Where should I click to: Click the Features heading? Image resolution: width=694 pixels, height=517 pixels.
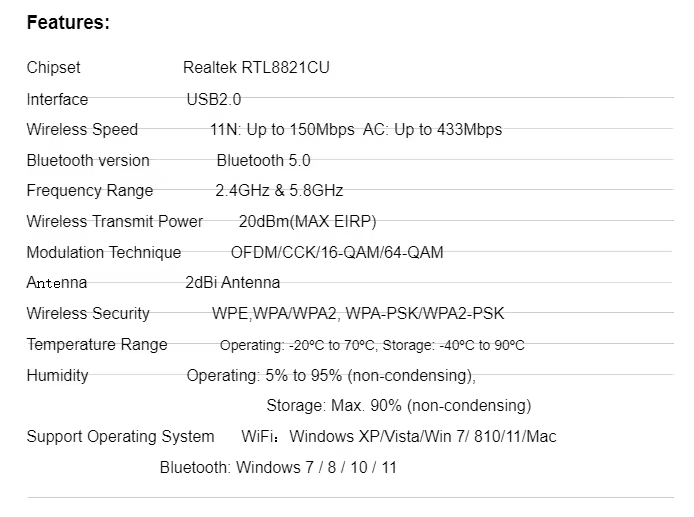67,23
